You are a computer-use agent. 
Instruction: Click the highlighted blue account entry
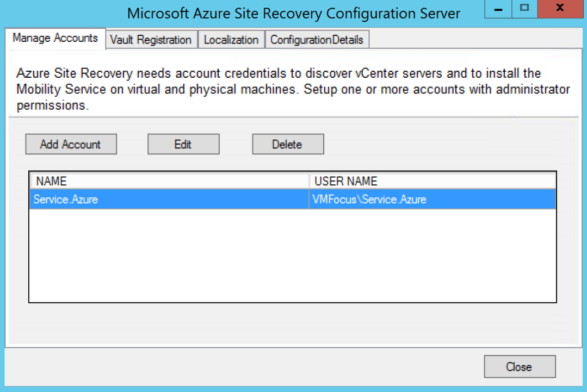163,200
